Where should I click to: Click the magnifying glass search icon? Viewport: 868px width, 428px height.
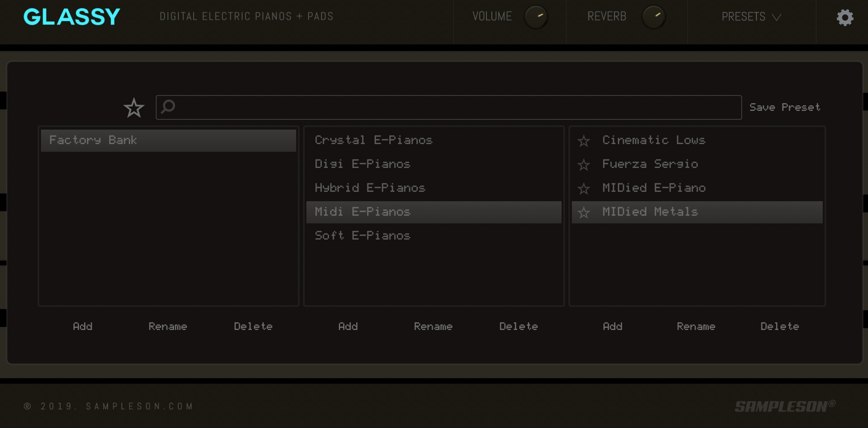169,107
